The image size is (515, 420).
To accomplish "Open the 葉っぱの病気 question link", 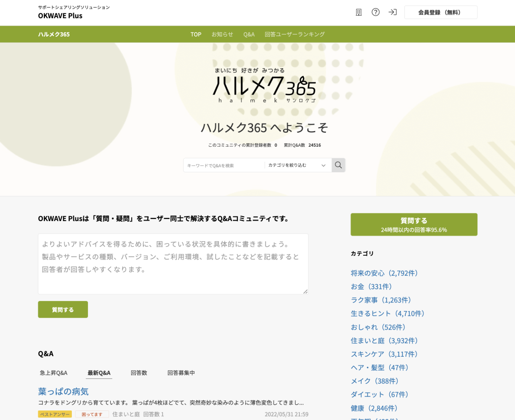I will (63, 391).
